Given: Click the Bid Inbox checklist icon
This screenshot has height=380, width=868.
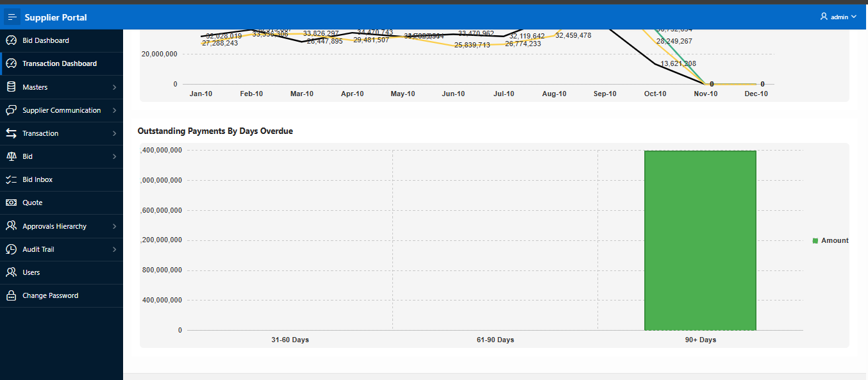Looking at the screenshot, I should 11,179.
